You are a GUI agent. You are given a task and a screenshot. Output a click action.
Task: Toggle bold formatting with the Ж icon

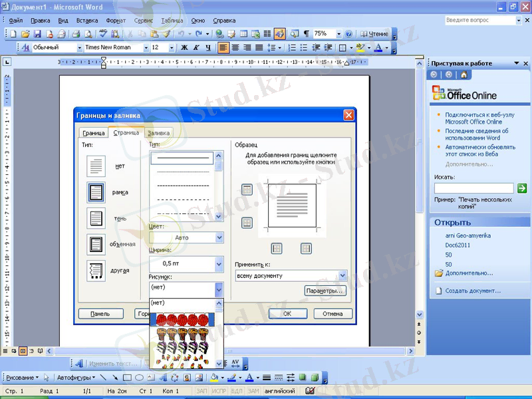(185, 47)
